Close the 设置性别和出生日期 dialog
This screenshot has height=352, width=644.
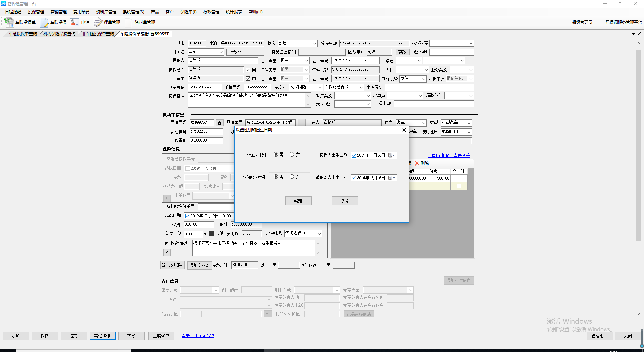[404, 130]
